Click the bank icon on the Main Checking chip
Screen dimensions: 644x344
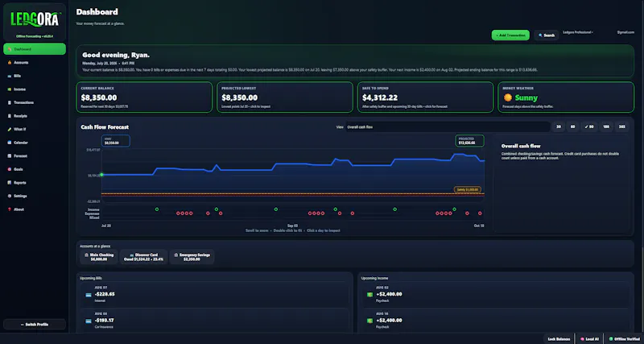86,255
